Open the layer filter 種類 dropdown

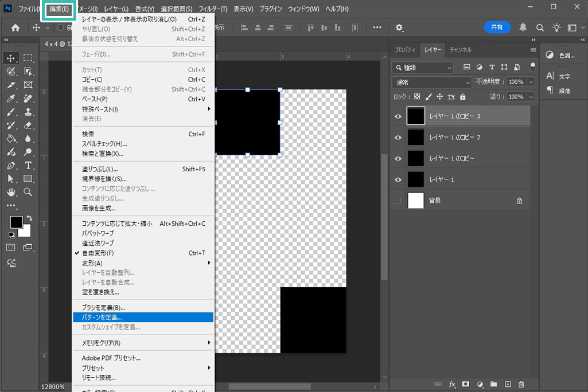pos(423,68)
